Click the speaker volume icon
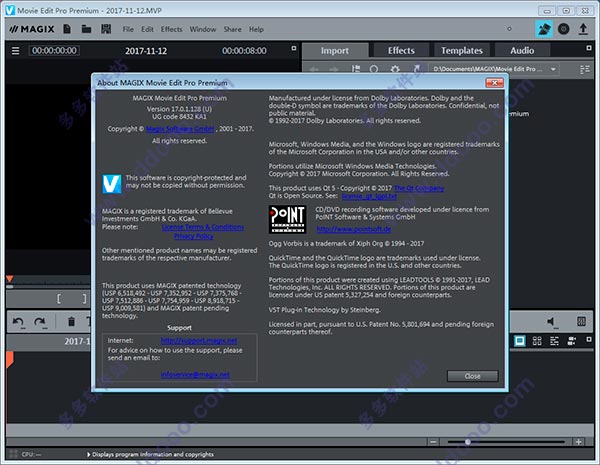 [551, 321]
